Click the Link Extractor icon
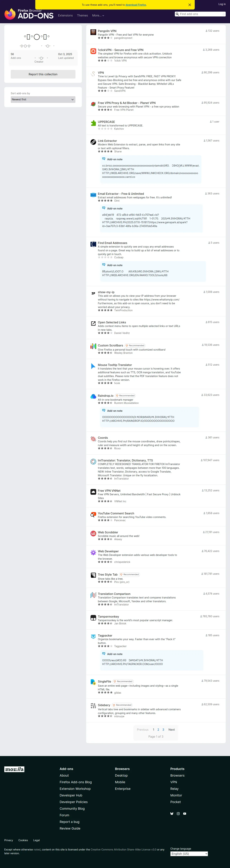Viewport: 230px width, 868px height. (x=93, y=142)
